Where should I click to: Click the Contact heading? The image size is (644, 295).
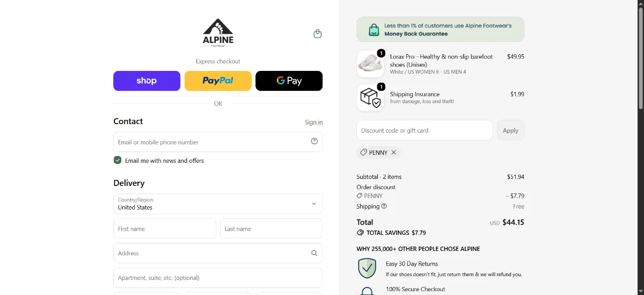tap(128, 121)
